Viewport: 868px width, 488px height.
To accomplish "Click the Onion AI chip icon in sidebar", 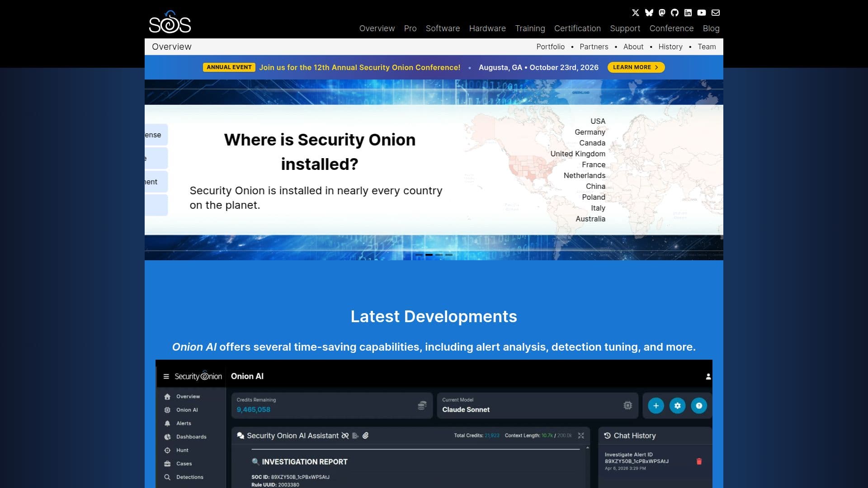I will pos(167,410).
